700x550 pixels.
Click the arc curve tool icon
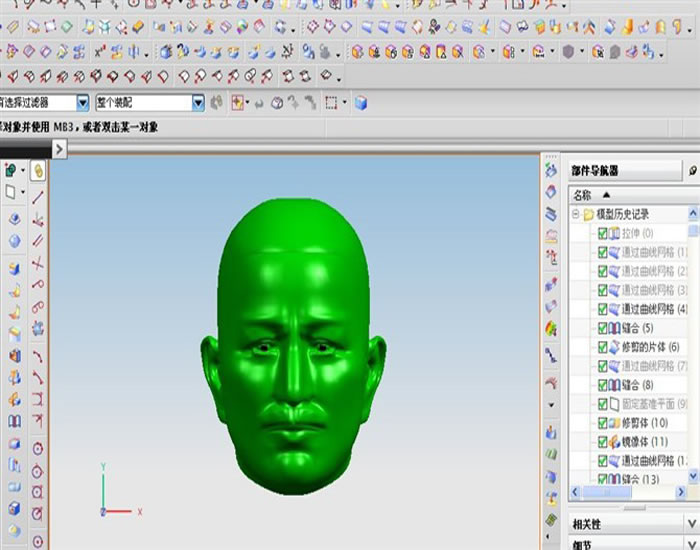point(38,355)
